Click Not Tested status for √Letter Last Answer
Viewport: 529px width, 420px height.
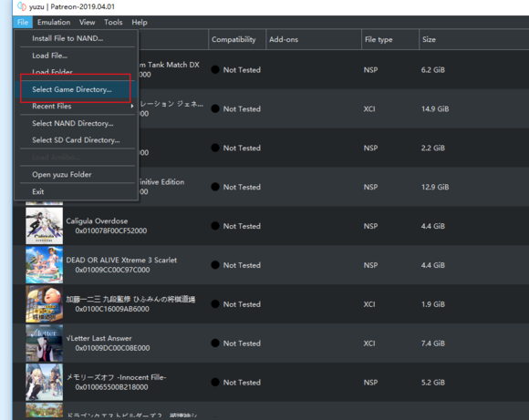tap(242, 343)
